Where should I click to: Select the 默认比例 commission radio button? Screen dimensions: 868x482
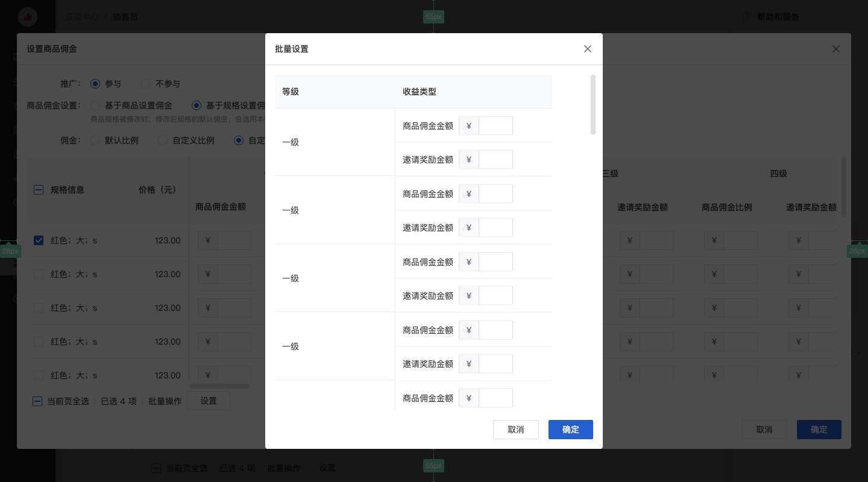[95, 140]
